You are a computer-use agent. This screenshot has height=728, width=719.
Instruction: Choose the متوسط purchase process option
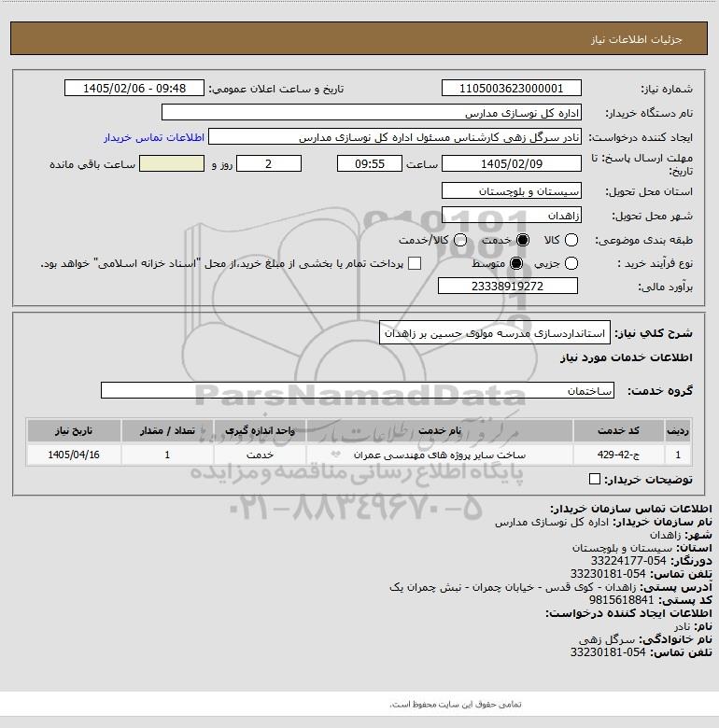coord(516,264)
